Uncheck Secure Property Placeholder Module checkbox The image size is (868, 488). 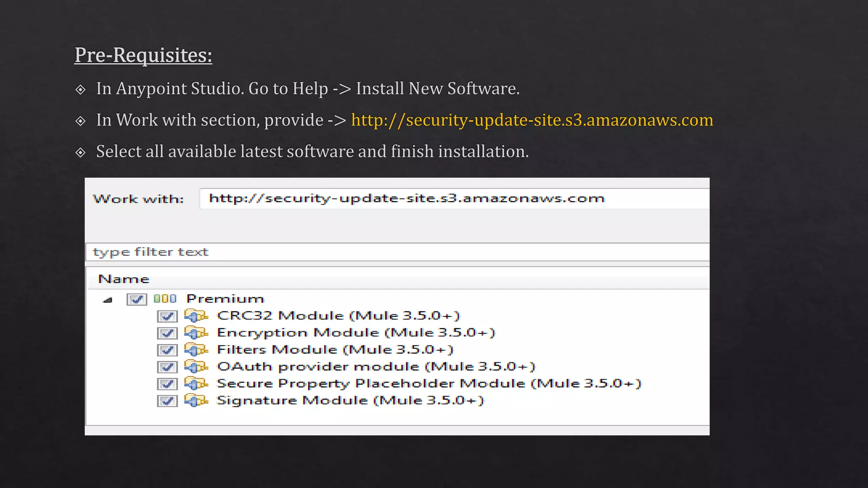[167, 384]
